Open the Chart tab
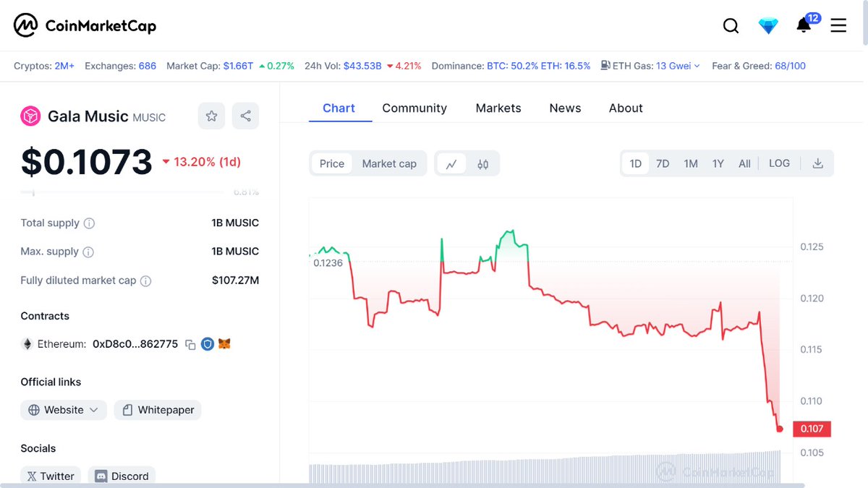Image resolution: width=868 pixels, height=488 pixels. tap(339, 108)
